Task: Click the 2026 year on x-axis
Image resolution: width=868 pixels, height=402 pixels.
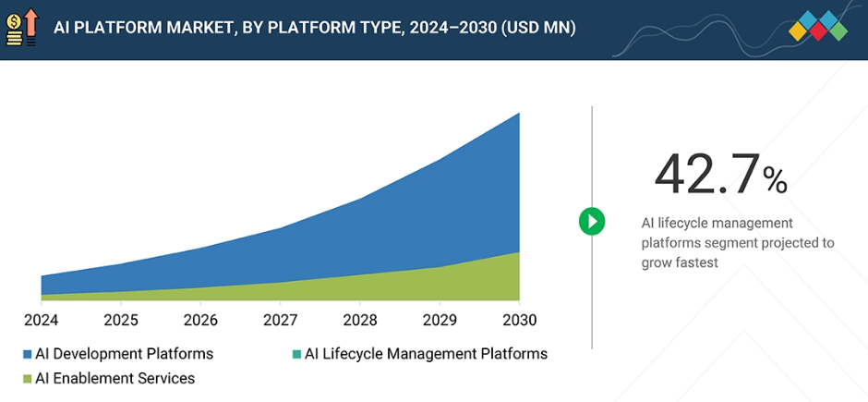Action: click(200, 320)
